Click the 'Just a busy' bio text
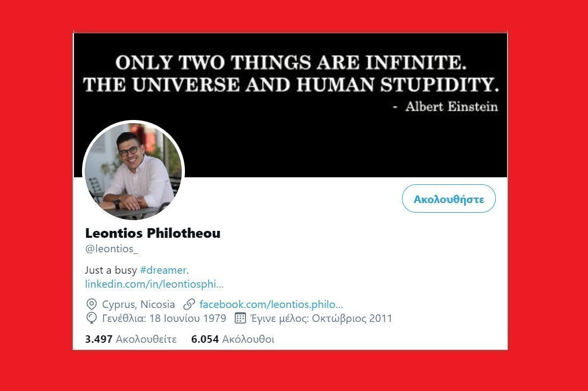 click(x=111, y=270)
